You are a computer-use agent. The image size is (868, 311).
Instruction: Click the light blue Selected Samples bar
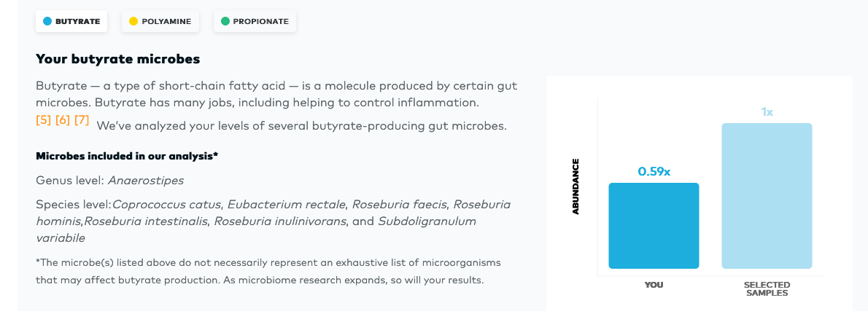coord(767,196)
